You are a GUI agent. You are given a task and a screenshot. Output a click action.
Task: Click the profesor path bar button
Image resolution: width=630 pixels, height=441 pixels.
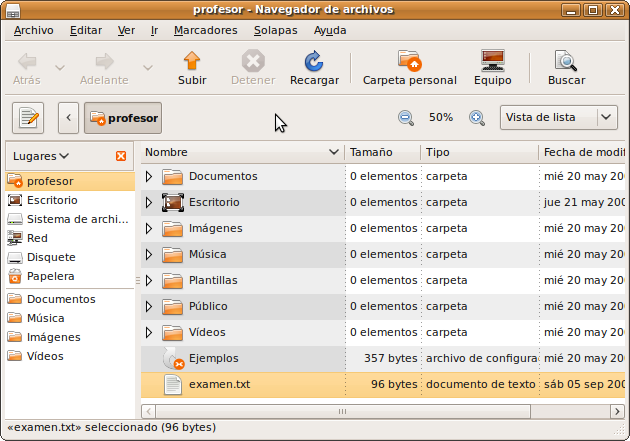point(123,118)
